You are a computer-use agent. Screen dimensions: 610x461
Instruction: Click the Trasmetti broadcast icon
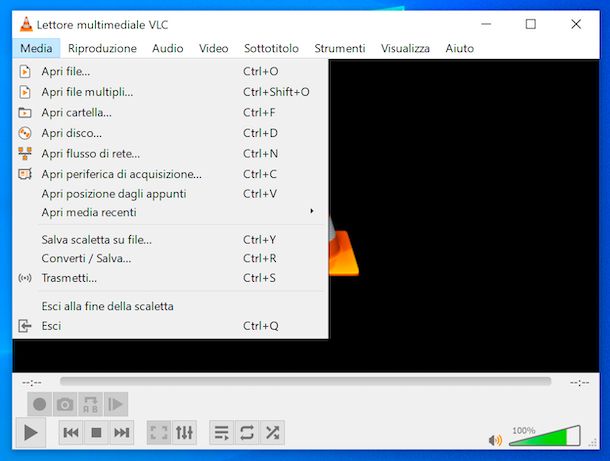25,278
